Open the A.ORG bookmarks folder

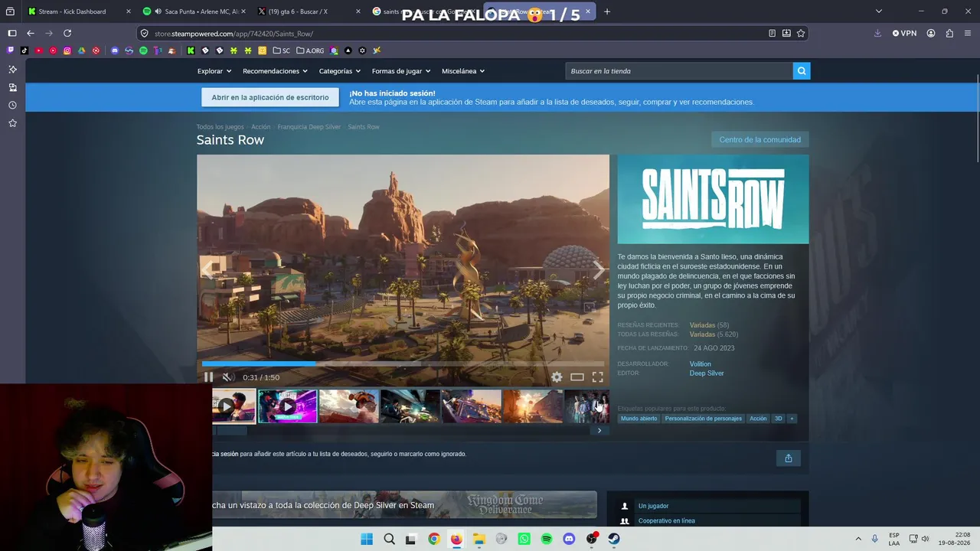pyautogui.click(x=310, y=51)
